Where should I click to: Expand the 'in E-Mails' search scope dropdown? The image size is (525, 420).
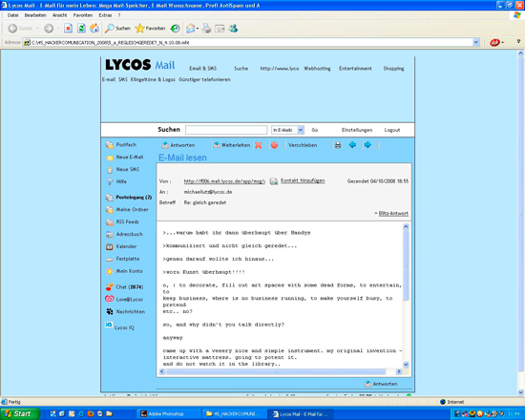301,130
